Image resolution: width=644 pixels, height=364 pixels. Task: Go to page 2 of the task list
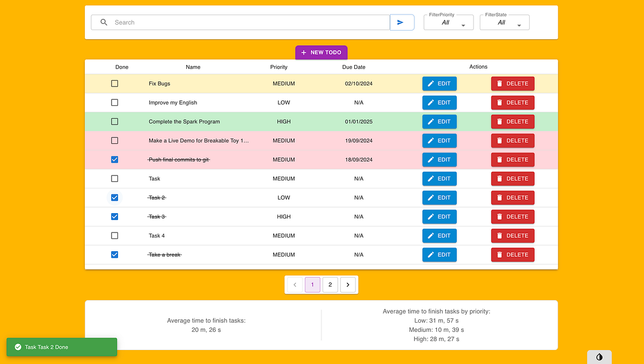[330, 285]
